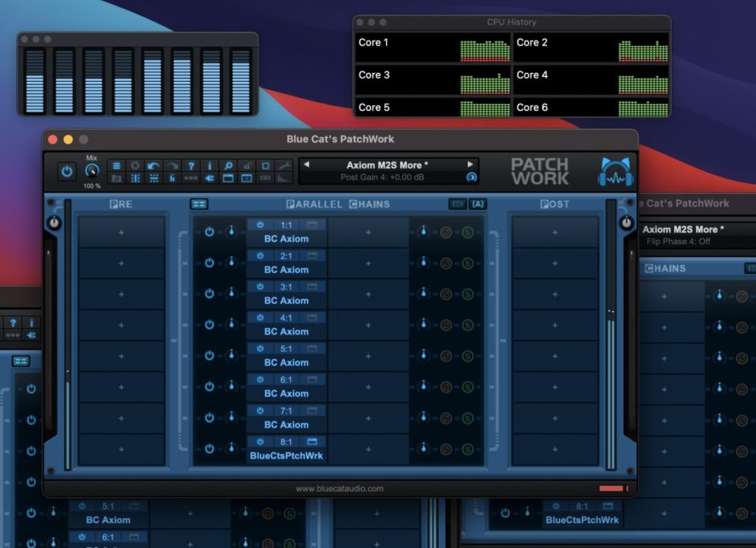The width and height of the screenshot is (756, 548).
Task: Click 'Flip Phase 4: Off' in right background window
Action: coord(678,242)
